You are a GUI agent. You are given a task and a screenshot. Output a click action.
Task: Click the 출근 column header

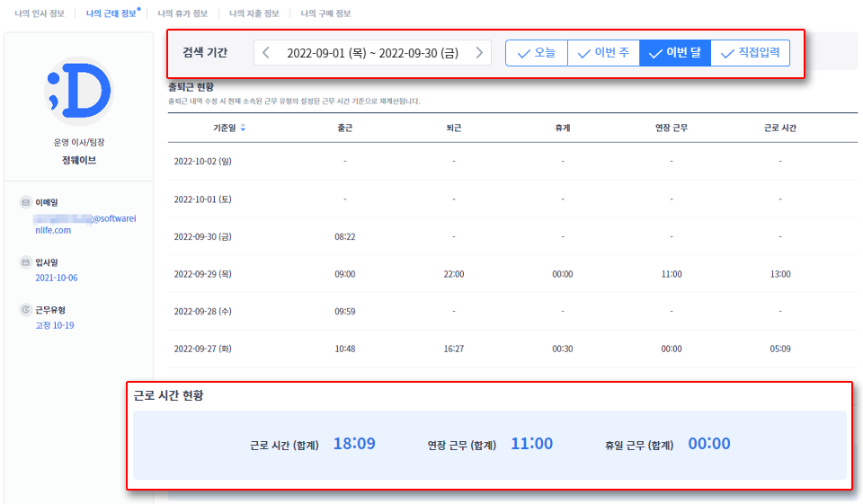point(345,128)
